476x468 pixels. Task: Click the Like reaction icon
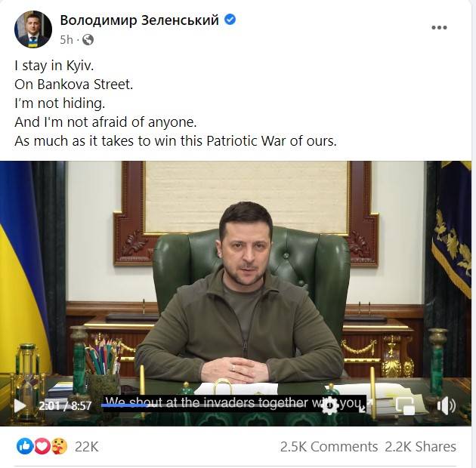tap(25, 446)
